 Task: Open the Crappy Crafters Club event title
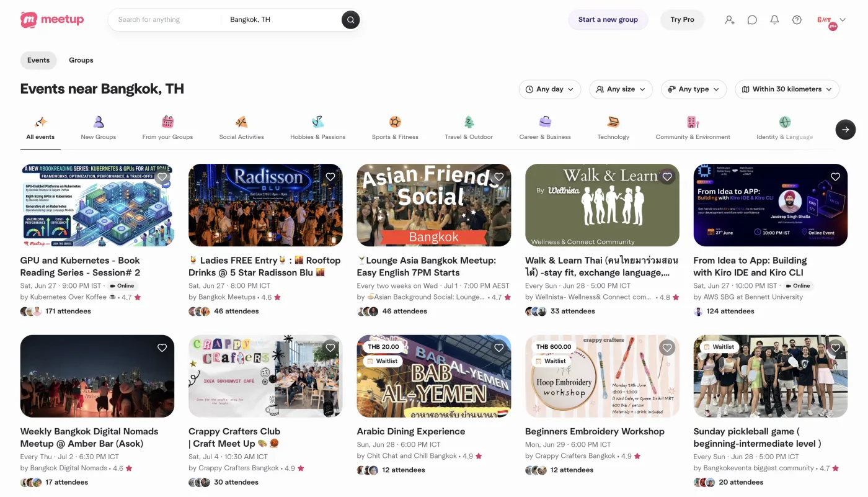pyautogui.click(x=234, y=437)
